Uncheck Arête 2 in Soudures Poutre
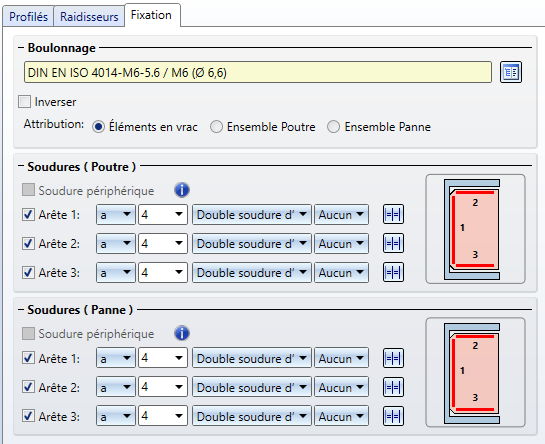The height and width of the screenshot is (444, 545). (x=28, y=243)
